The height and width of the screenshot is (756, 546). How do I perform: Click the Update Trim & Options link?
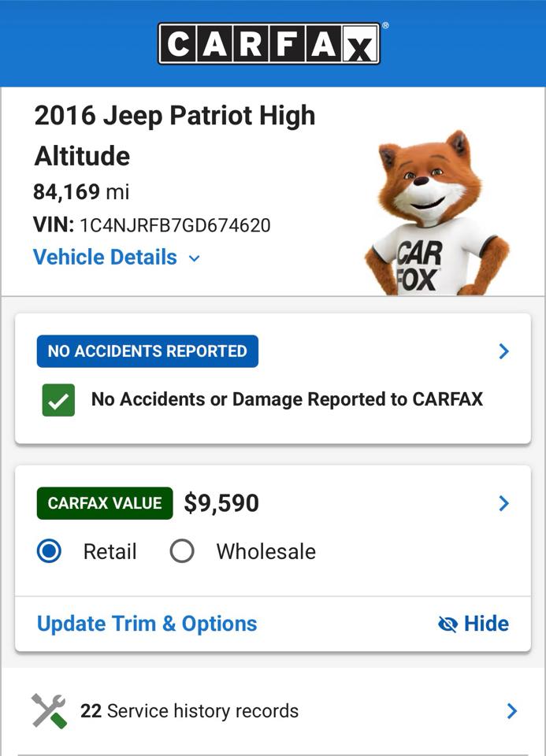[x=145, y=624]
